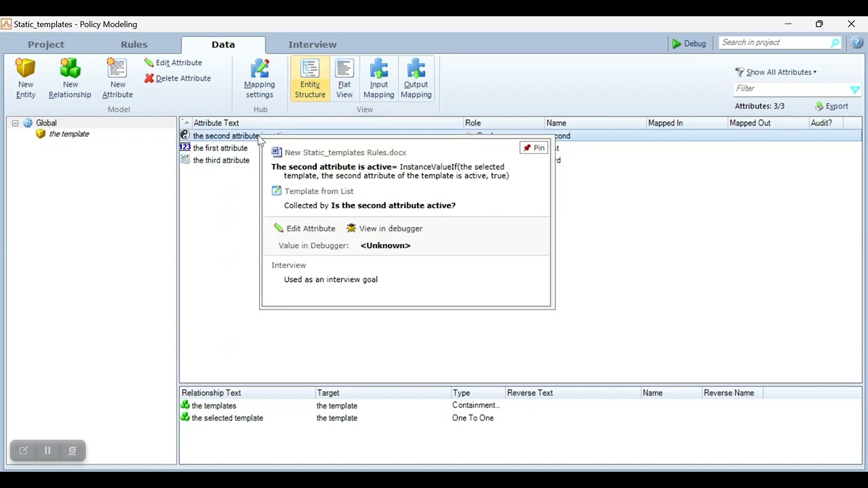Sort by Role column header
The image size is (868, 488).
[504, 123]
